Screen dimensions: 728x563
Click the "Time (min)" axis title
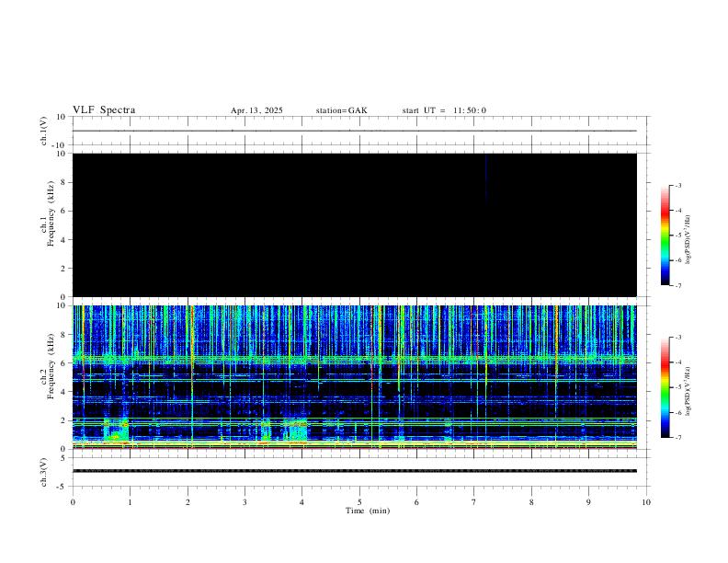[368, 511]
